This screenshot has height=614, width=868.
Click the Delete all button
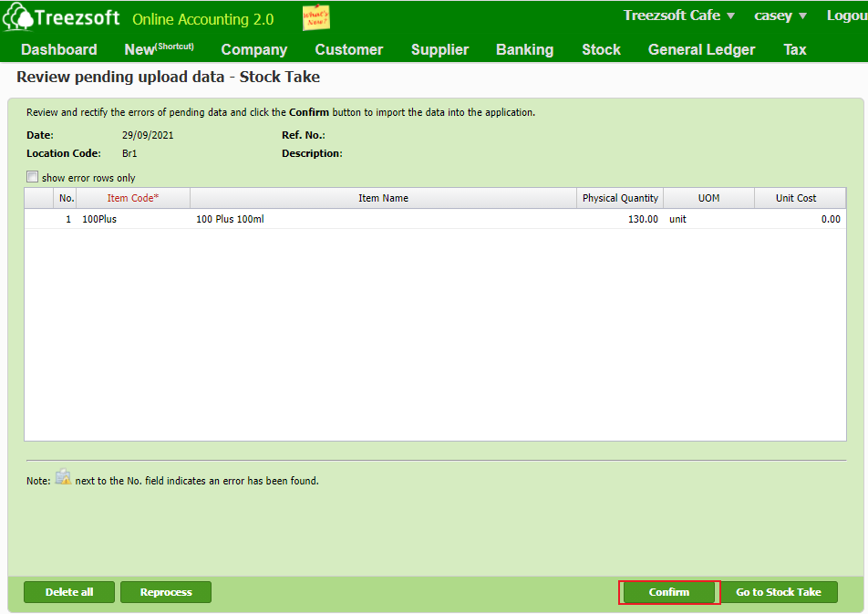(69, 592)
